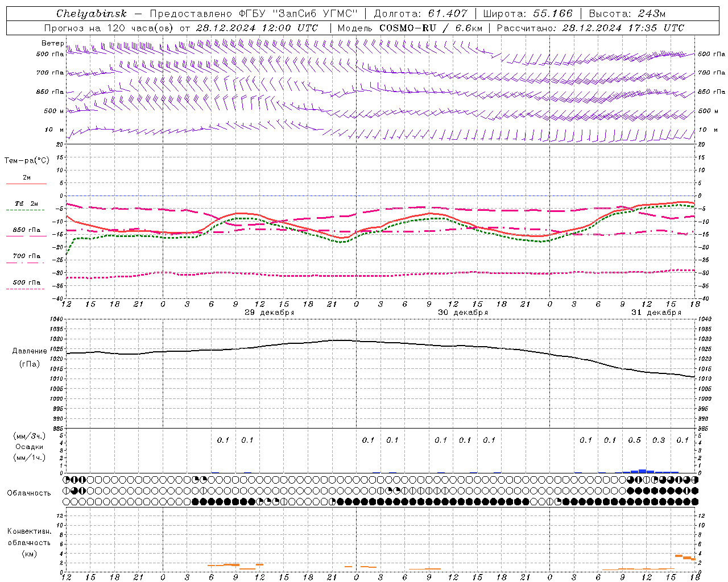Click the '500 м' wind level label on left
Screen dimensions: 728x582
tap(54, 111)
